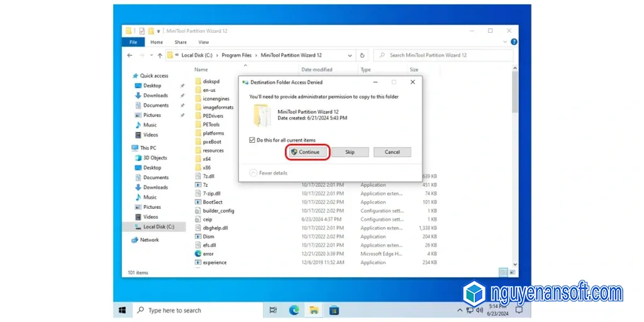The height and width of the screenshot is (322, 644).
Task: Open the address bar history dropdown
Action: click(350, 55)
